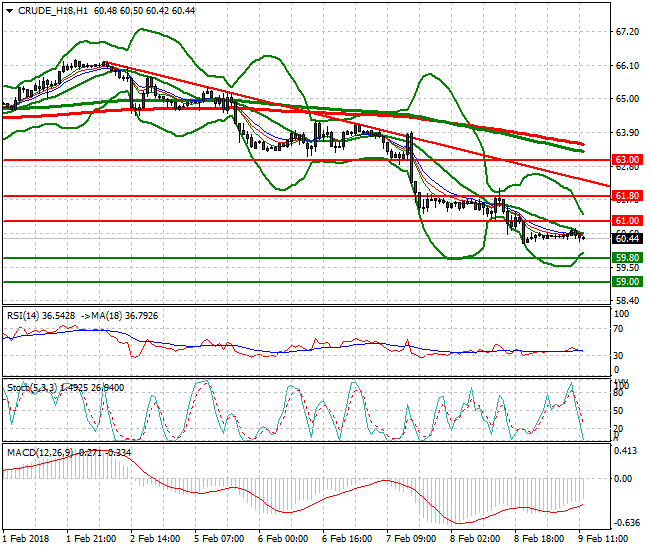Click the 9 Feb 11:00 time label
Viewport: 650px width, 550px height.
click(x=603, y=539)
